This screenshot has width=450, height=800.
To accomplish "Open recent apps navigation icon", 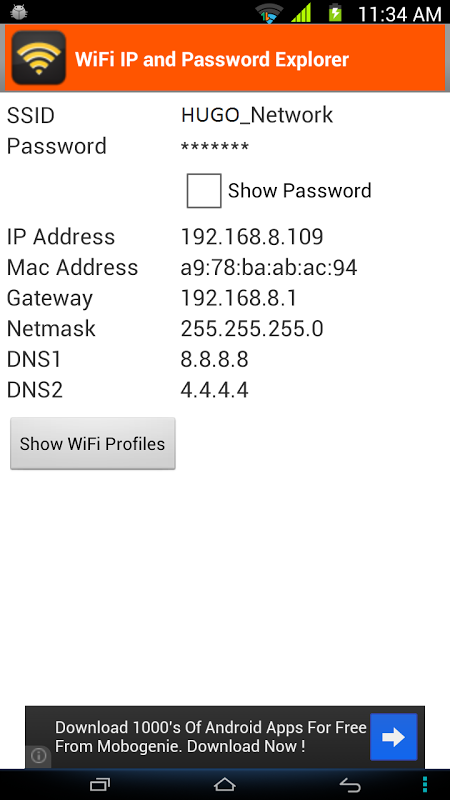I will (x=99, y=784).
